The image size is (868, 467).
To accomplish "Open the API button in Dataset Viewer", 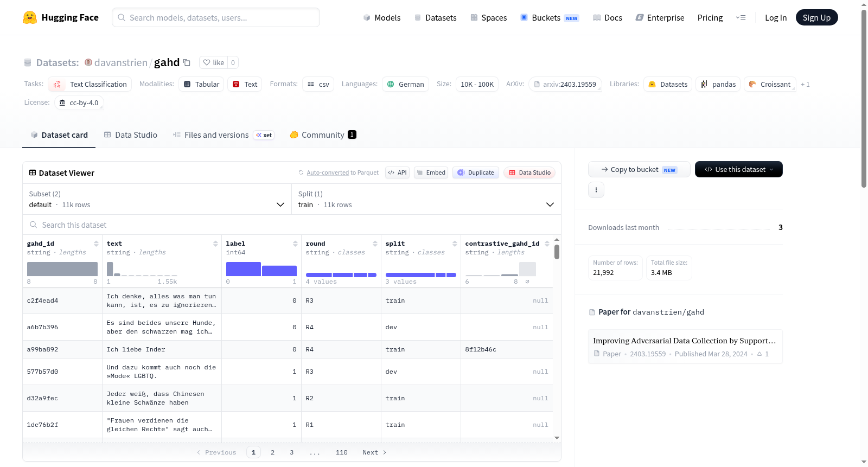I will coord(397,172).
